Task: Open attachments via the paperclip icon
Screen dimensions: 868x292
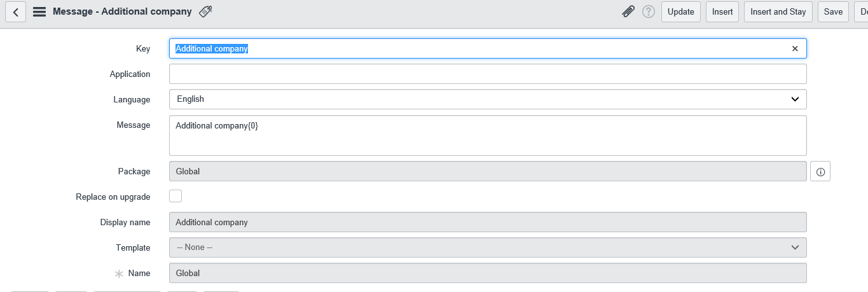Action: (x=628, y=11)
